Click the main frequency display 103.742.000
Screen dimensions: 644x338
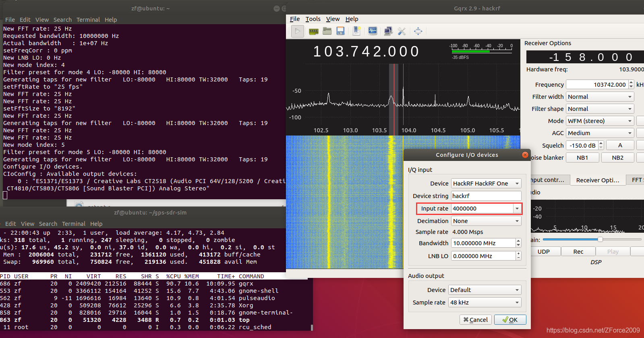tap(367, 51)
